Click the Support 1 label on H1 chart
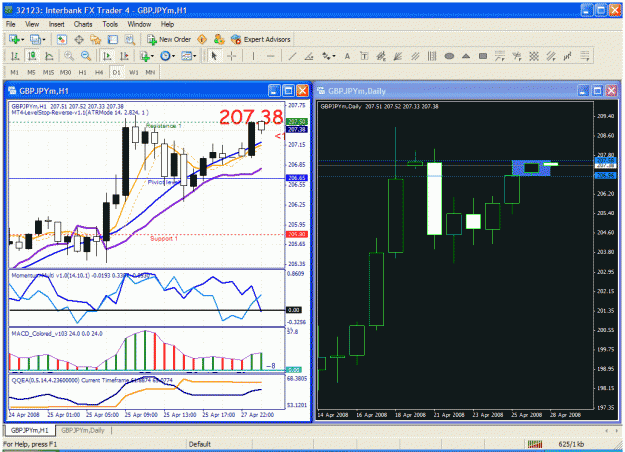 click(164, 238)
